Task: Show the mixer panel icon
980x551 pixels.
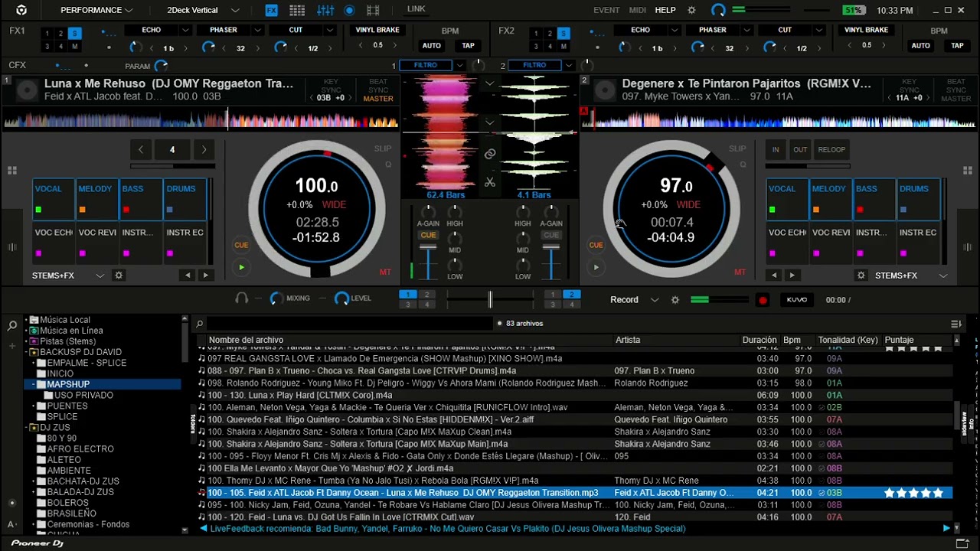Action: (325, 10)
